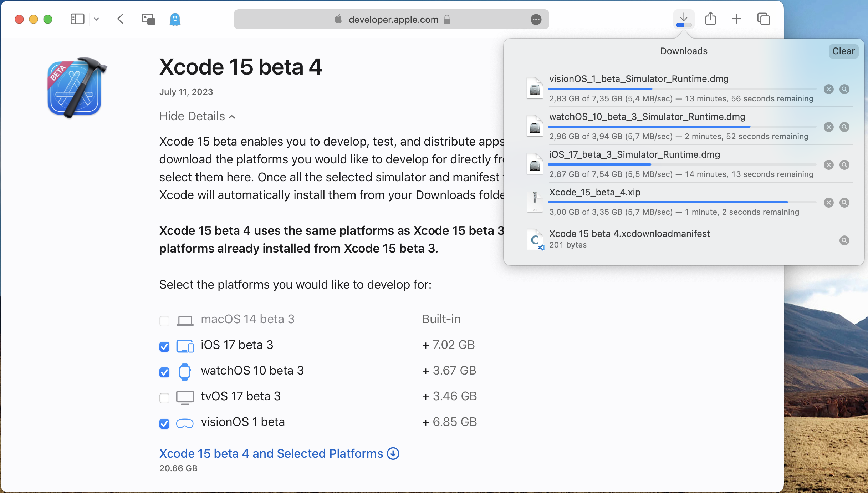Collapse the Hide Details section

click(x=197, y=116)
